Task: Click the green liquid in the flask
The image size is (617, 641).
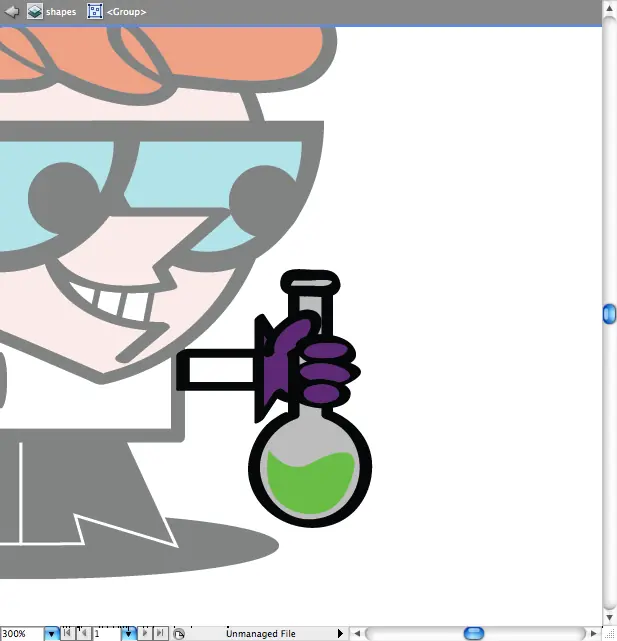Action: (x=310, y=484)
